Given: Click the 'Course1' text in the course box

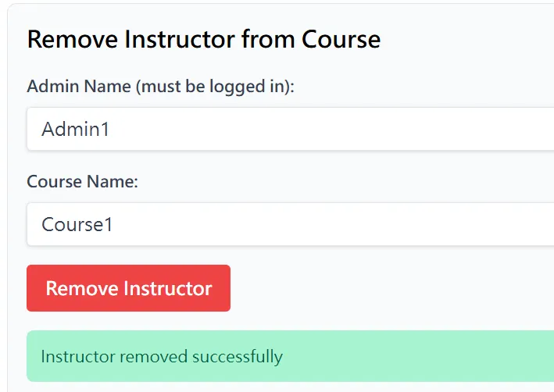Looking at the screenshot, I should click(x=77, y=225).
